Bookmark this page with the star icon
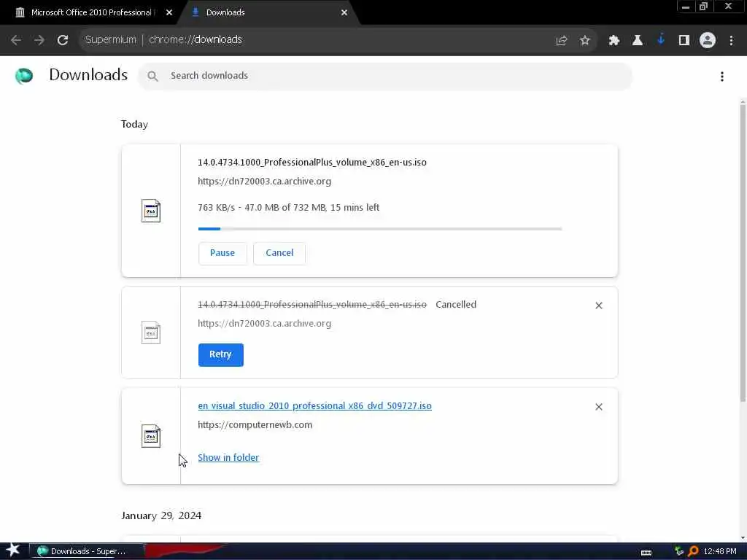Screen dimensions: 747x560 585,41
